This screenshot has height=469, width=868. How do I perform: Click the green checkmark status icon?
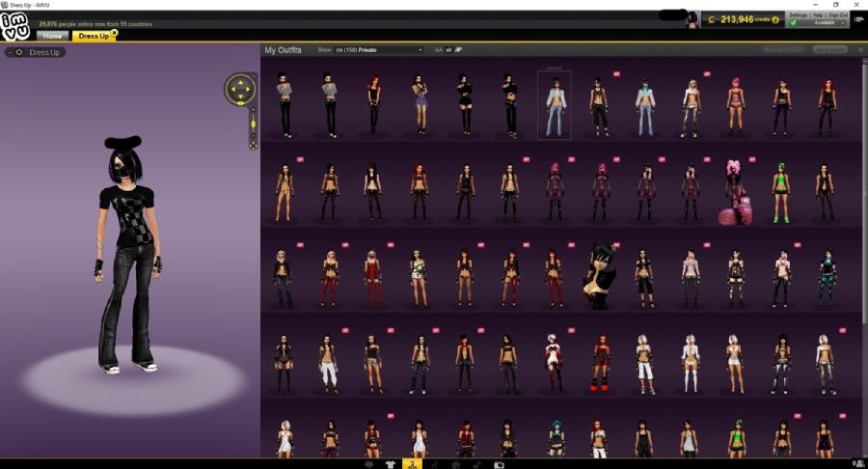(x=794, y=23)
